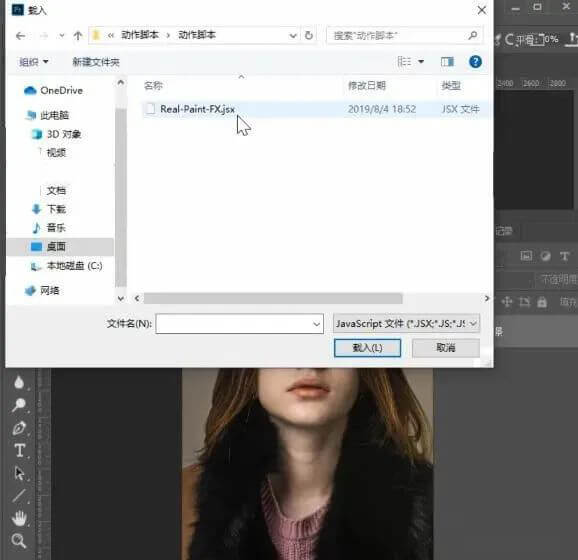Select the Hand tool
The width and height of the screenshot is (578, 560).
[19, 518]
